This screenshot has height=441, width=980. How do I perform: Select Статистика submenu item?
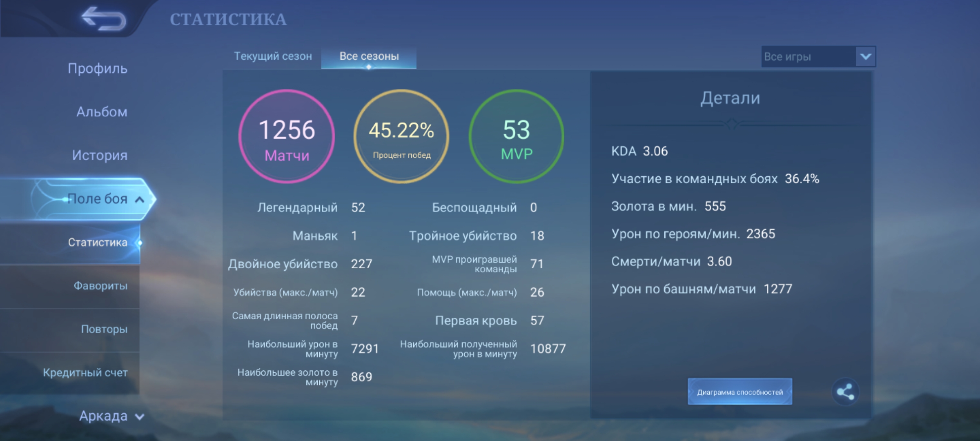pos(98,243)
